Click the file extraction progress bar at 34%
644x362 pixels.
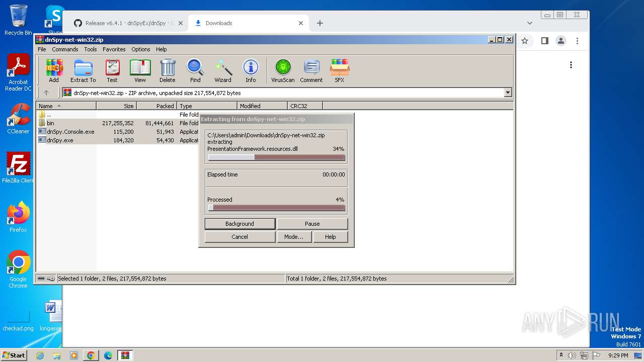pyautogui.click(x=276, y=157)
